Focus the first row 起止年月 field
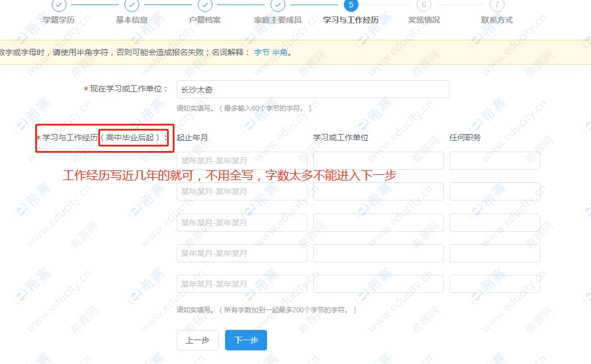The image size is (591, 364). [242, 161]
